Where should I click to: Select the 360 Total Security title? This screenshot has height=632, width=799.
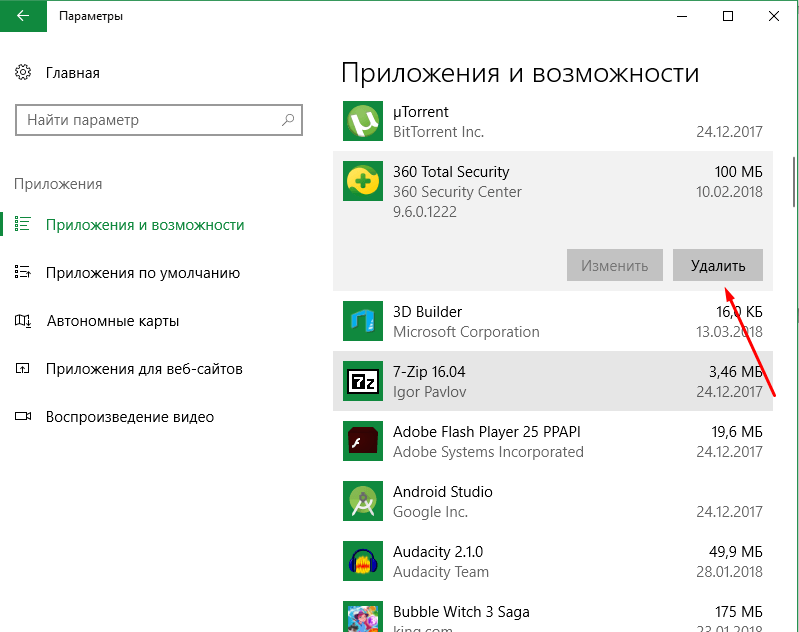click(x=451, y=172)
